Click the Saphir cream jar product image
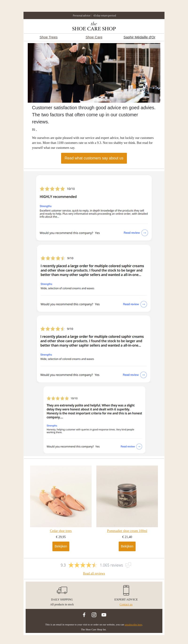Image resolution: width=188 pixels, height=644 pixels. click(x=127, y=496)
